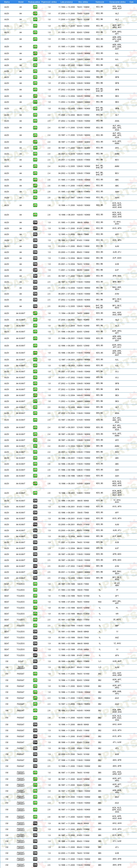Click AUDI make cell in 8E2 AWA row
The width and height of the screenshot is (137, 868).
tap(7, 121)
